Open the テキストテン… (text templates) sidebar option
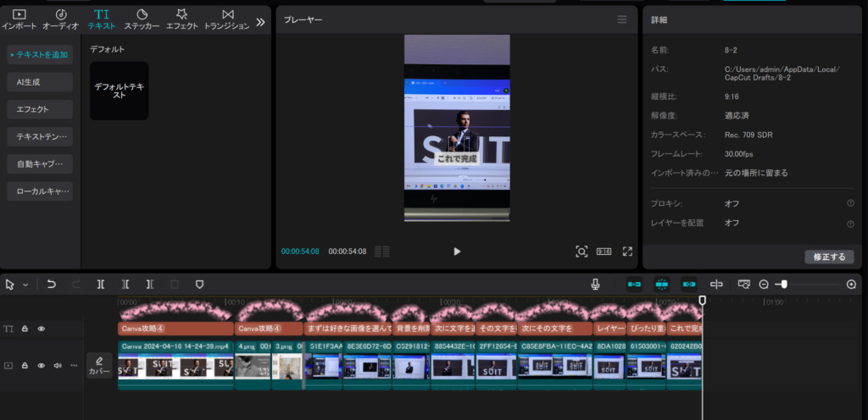This screenshot has height=420, width=868. point(40,136)
